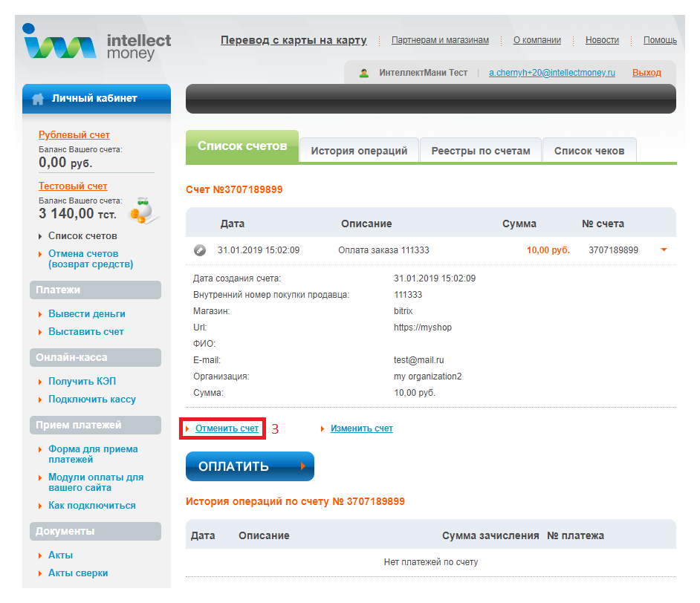This screenshot has width=700, height=603.
Task: Switch to Список чеков tab
Action: click(x=589, y=151)
